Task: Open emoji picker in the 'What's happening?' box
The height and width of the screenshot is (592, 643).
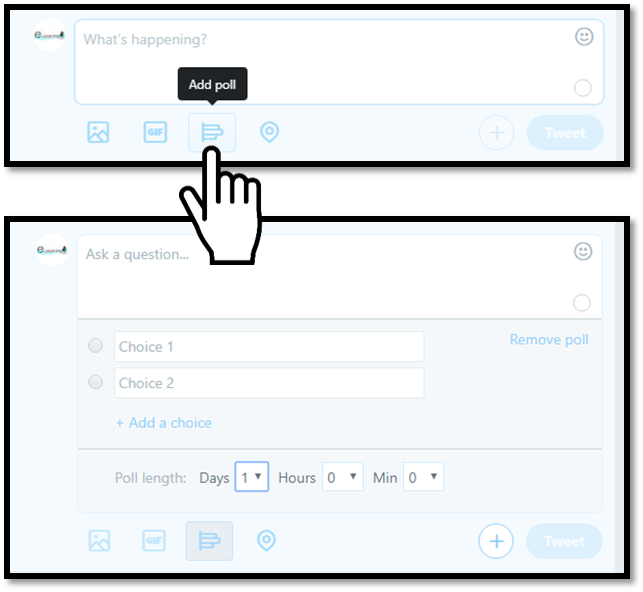Action: coord(584,37)
